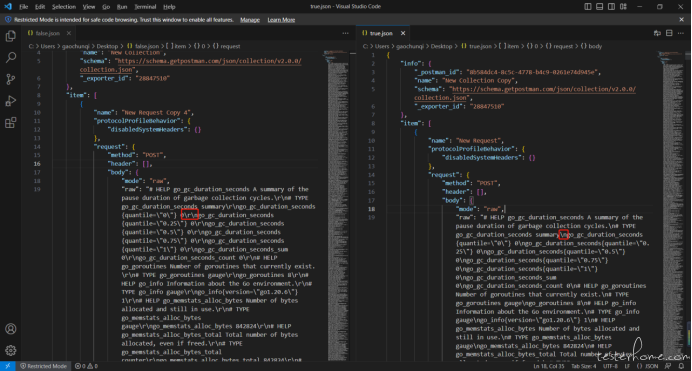
Task: Expand the false.json breadcrumb in left editor
Action: click(143, 46)
